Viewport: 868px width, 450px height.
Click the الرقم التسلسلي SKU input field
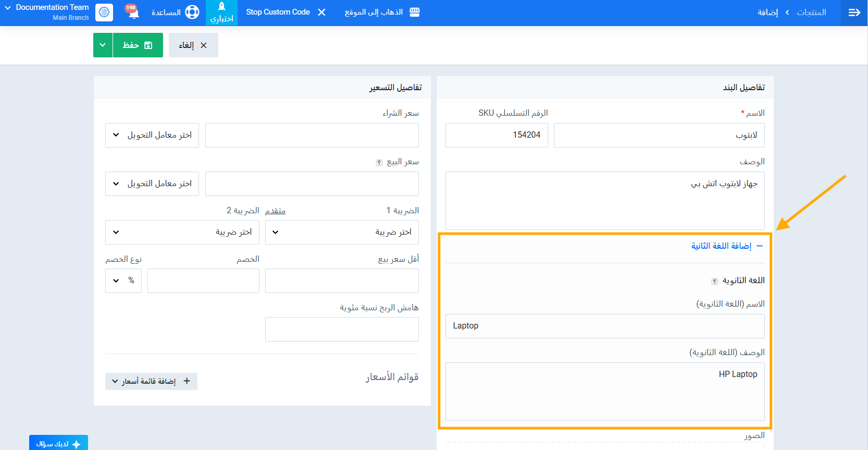point(497,135)
